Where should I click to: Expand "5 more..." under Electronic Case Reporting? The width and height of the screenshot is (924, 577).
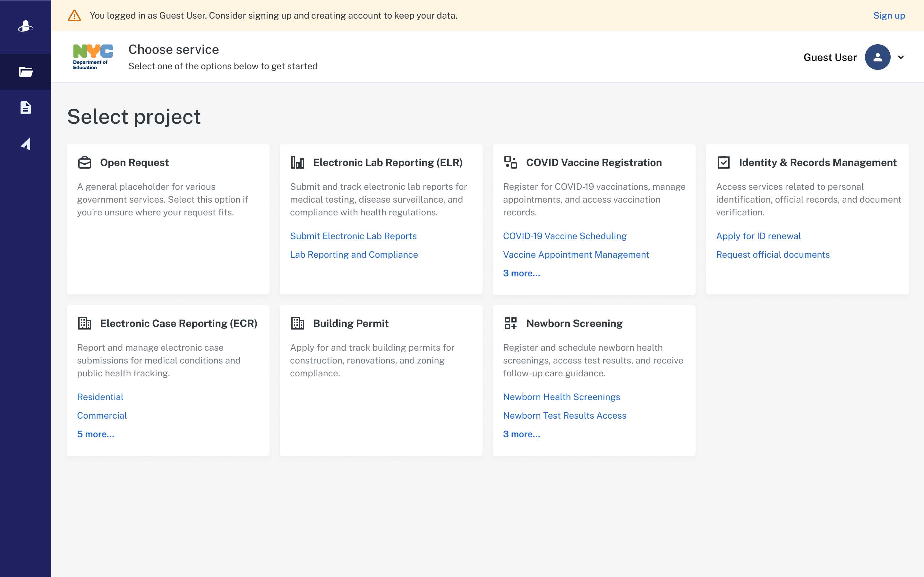click(96, 434)
